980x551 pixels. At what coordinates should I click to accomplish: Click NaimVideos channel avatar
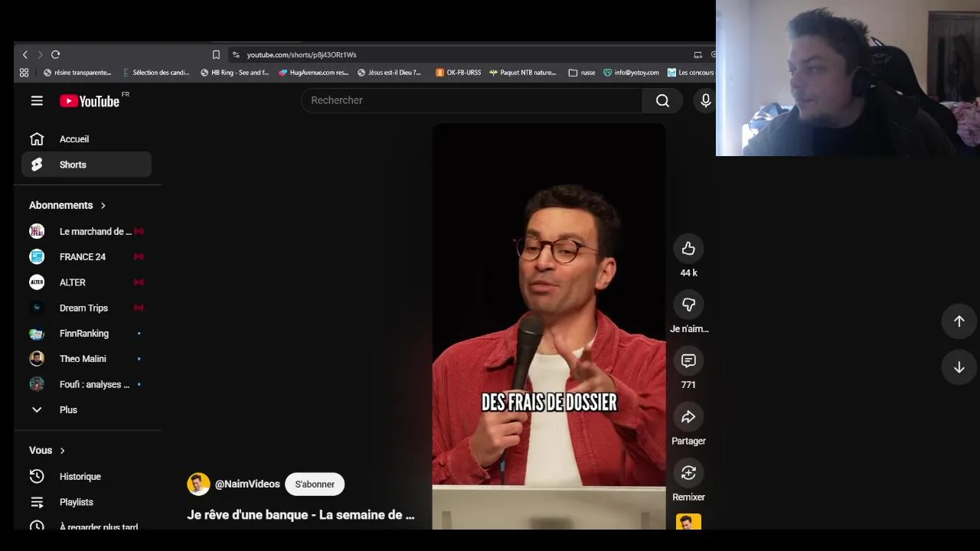click(x=198, y=484)
